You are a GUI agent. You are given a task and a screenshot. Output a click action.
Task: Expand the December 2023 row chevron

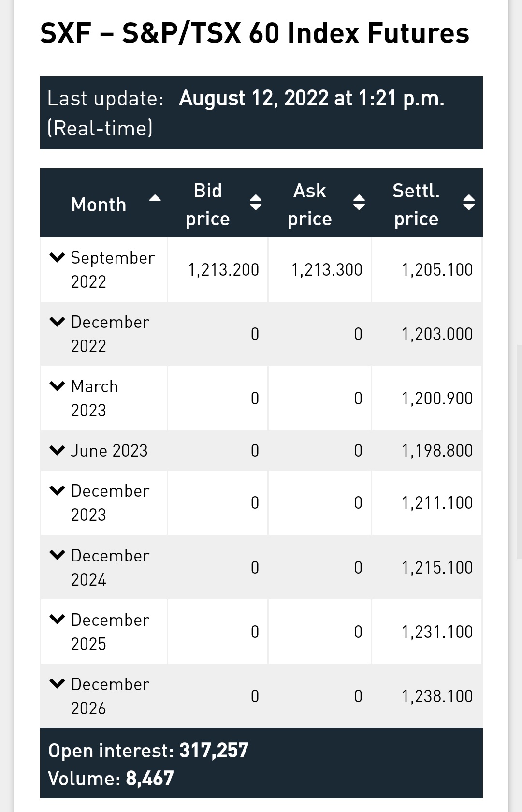point(57,491)
